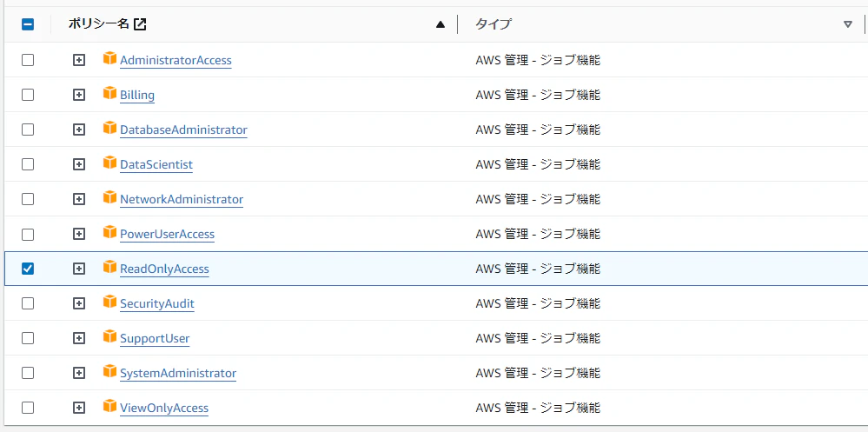Click the タイプ column header label
Image resolution: width=868 pixels, height=432 pixels.
tap(494, 23)
